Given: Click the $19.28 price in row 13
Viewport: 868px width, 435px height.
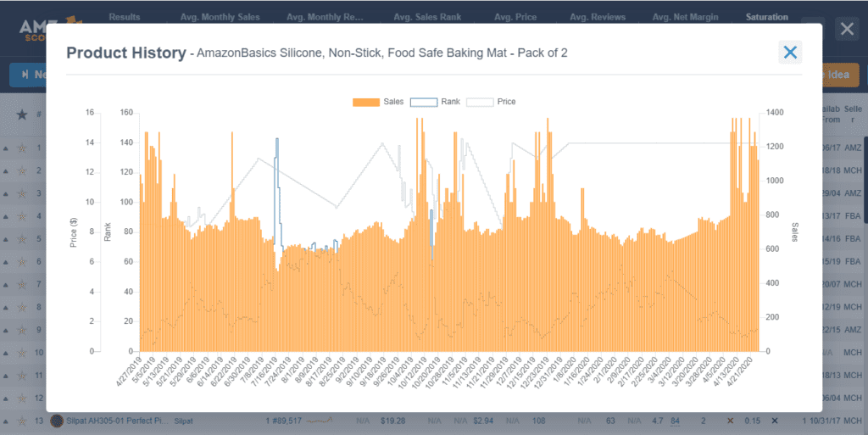Looking at the screenshot, I should click(x=392, y=421).
